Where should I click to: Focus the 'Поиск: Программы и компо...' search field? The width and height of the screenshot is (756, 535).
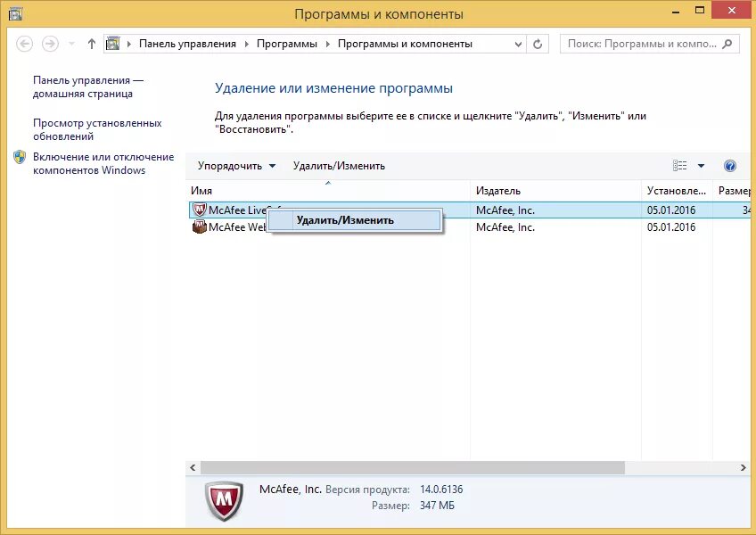649,44
